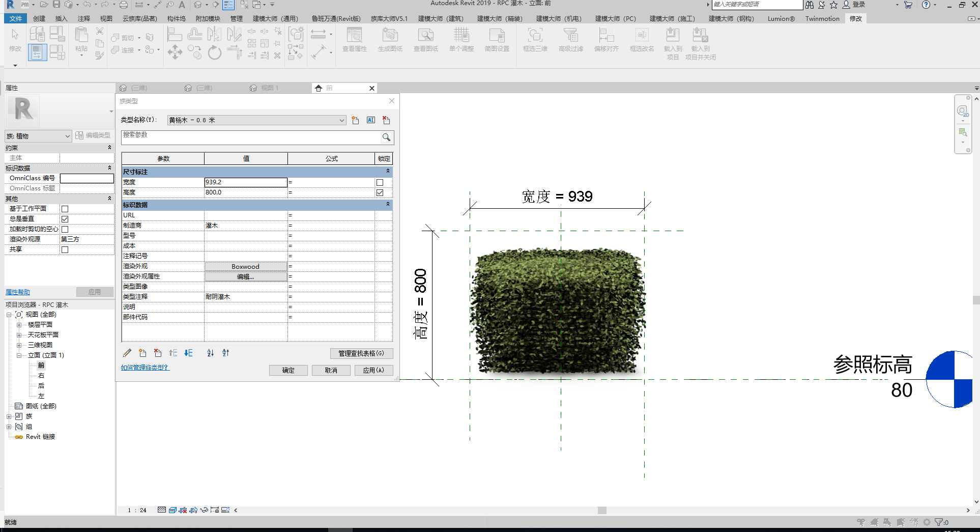Click the search magnifier in parameter search
Image resolution: width=980 pixels, height=532 pixels.
[x=386, y=137]
